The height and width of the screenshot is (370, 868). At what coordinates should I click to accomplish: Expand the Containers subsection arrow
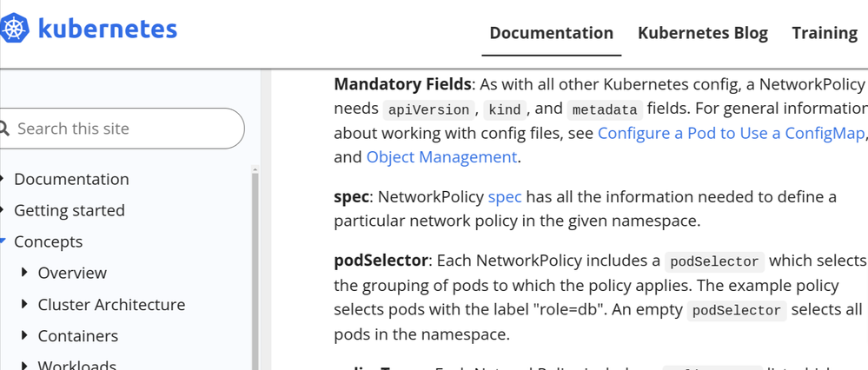coord(24,336)
